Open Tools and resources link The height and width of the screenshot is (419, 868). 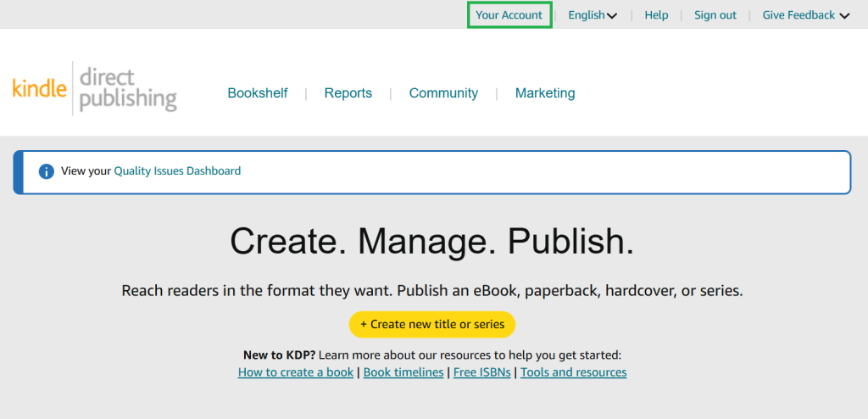[x=574, y=372]
